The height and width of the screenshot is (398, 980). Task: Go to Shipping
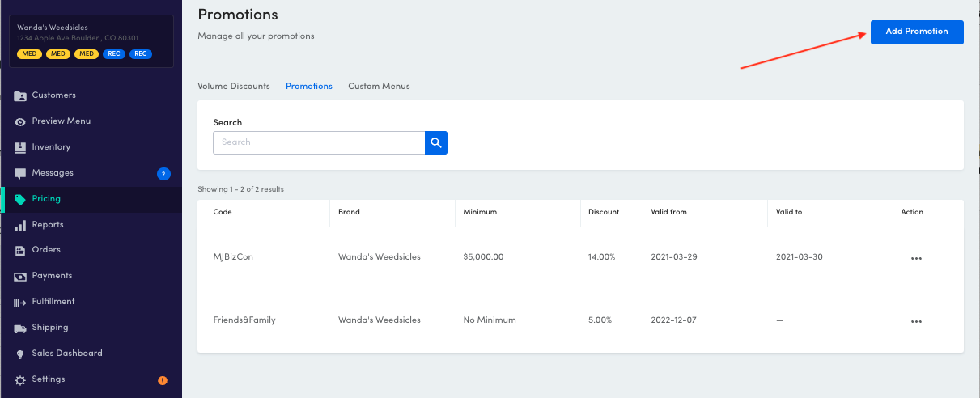tap(50, 328)
